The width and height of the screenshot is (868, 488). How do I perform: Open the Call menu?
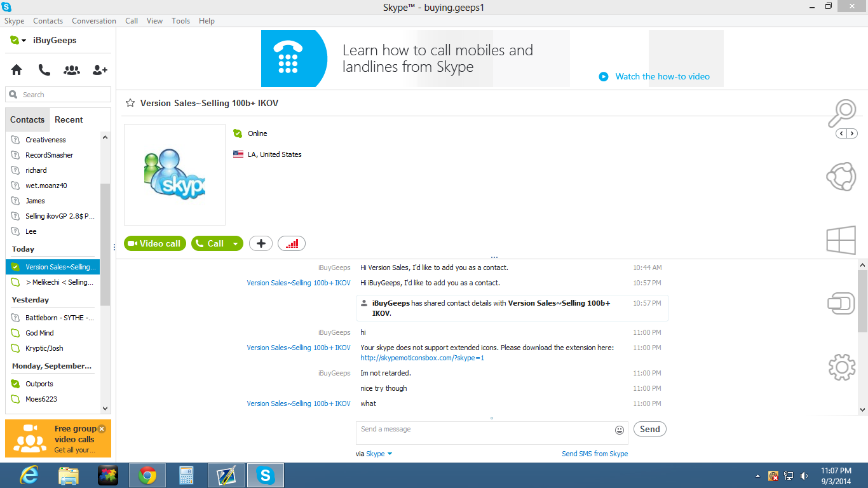tap(132, 21)
